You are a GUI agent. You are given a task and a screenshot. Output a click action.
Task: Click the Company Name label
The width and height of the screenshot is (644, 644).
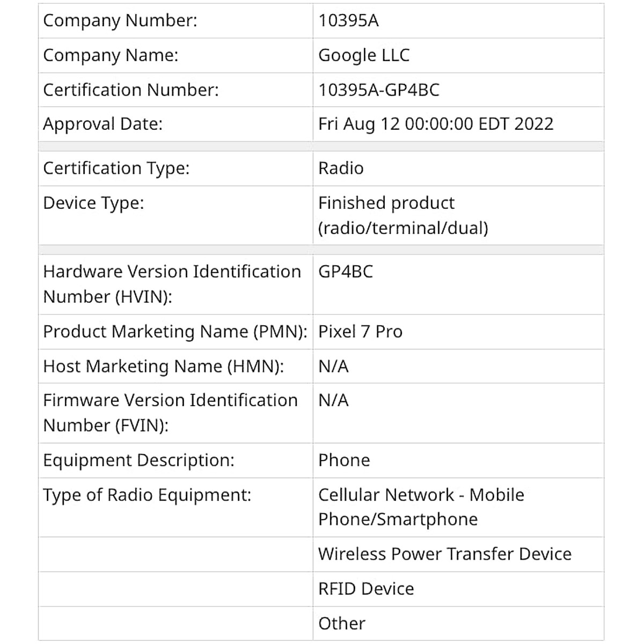click(x=111, y=55)
